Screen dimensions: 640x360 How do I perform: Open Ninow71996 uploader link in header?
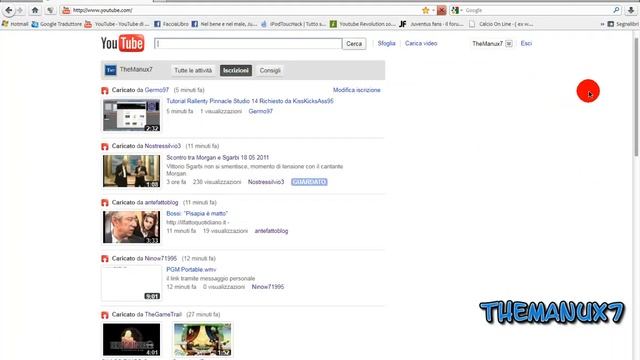161,258
